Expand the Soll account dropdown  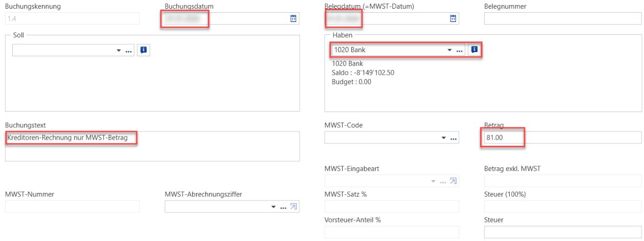click(x=119, y=51)
